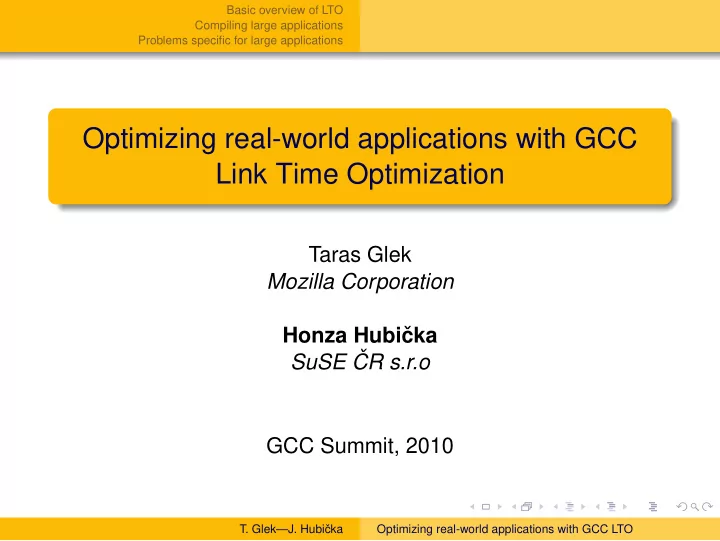
Task: Go to previous frame arrow
Action: tap(514, 507)
